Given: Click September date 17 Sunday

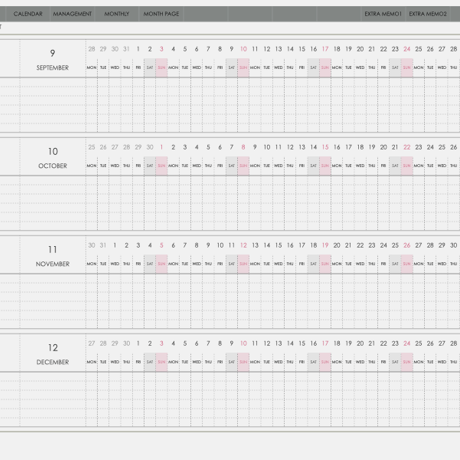Looking at the screenshot, I should (325, 49).
